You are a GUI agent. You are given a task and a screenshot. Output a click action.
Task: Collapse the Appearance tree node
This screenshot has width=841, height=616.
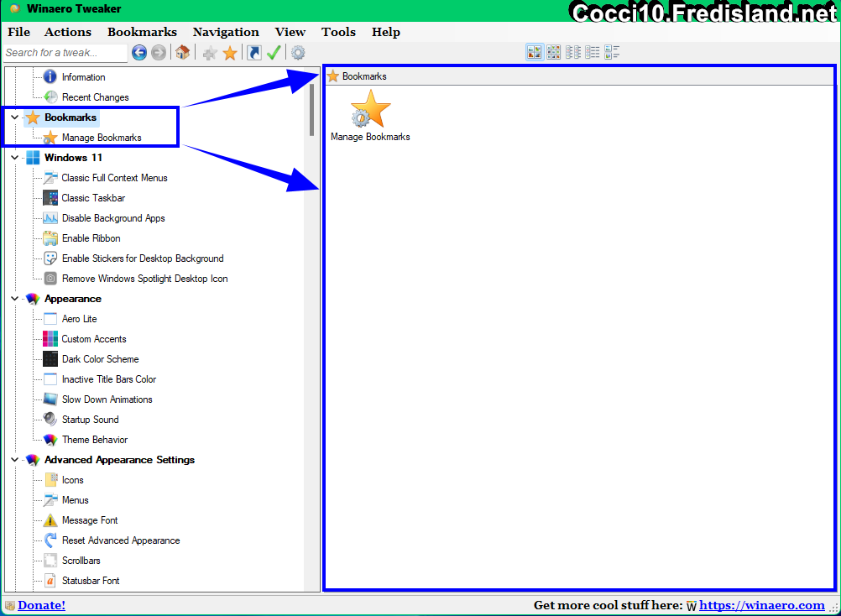coord(14,299)
